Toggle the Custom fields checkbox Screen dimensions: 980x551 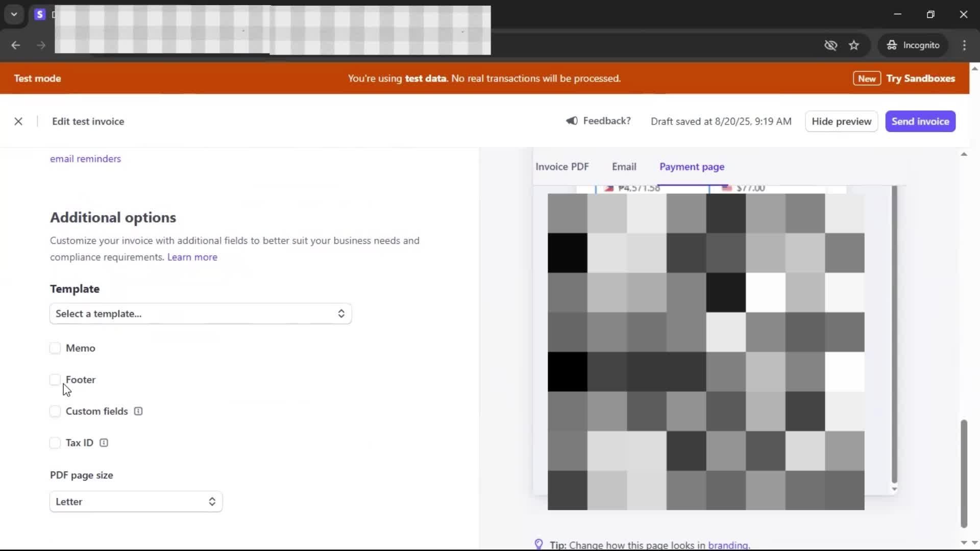point(55,411)
